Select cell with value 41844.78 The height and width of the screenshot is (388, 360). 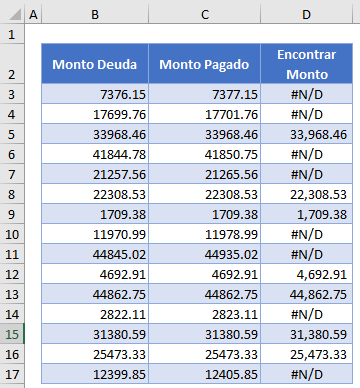pos(95,154)
